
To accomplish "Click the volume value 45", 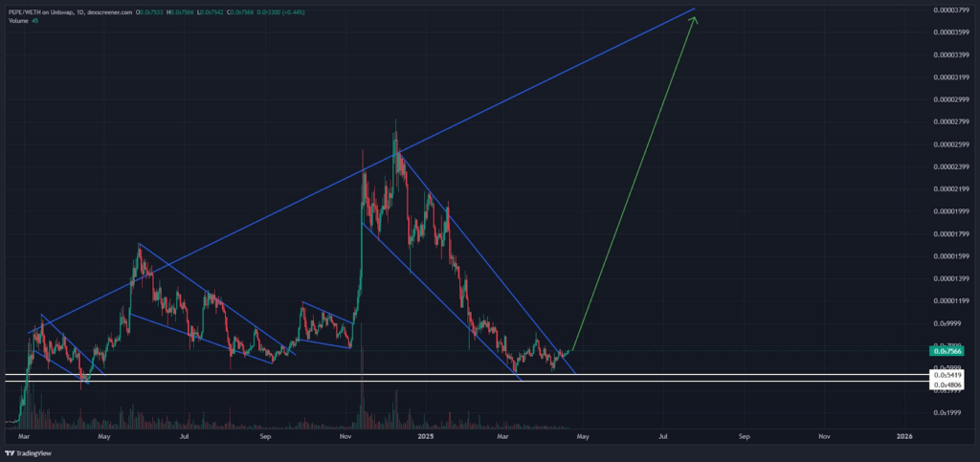I will tap(35, 19).
